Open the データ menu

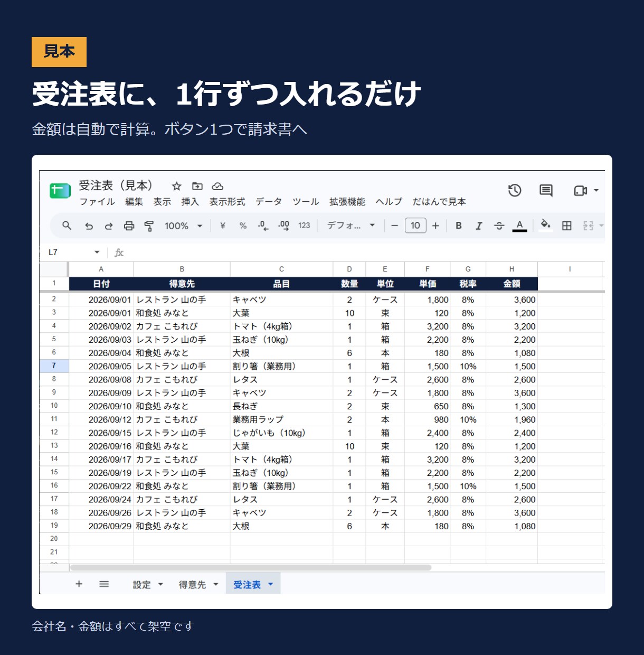(269, 202)
